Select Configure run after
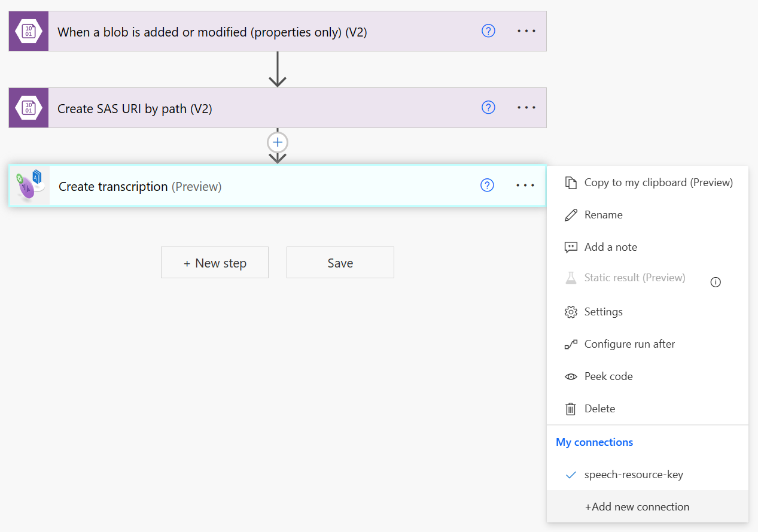 click(x=629, y=344)
